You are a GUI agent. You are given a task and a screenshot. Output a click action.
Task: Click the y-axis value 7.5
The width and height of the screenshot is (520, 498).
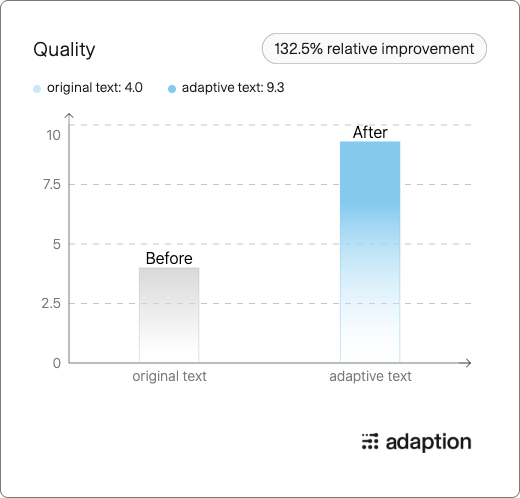point(52,184)
